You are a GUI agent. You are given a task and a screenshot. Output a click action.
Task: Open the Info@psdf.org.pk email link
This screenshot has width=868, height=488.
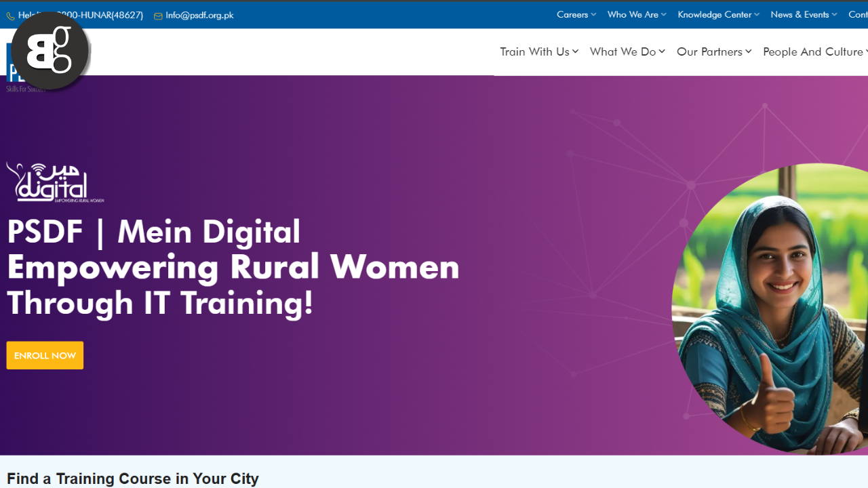(199, 15)
